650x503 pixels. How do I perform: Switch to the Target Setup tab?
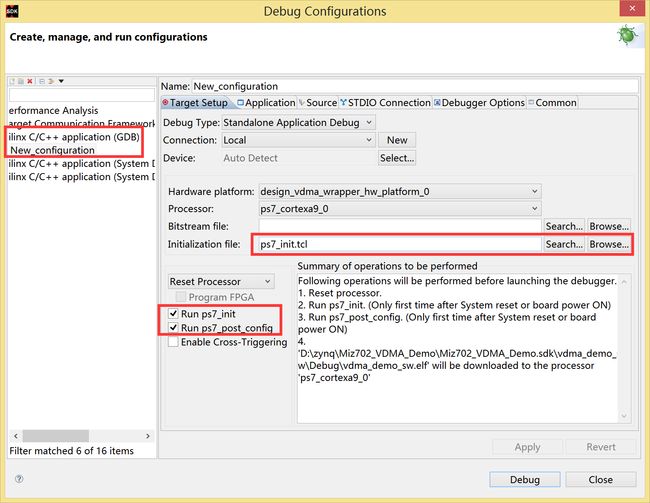(195, 102)
